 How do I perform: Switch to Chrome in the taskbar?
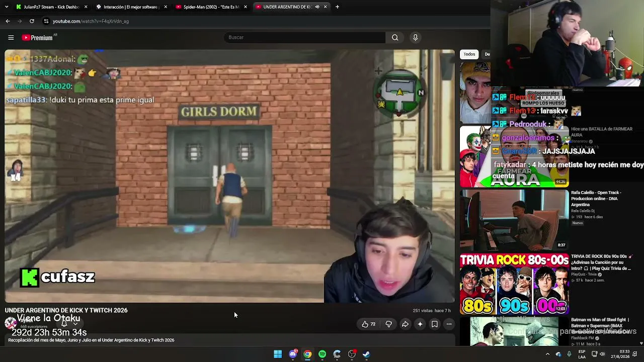[x=307, y=354]
